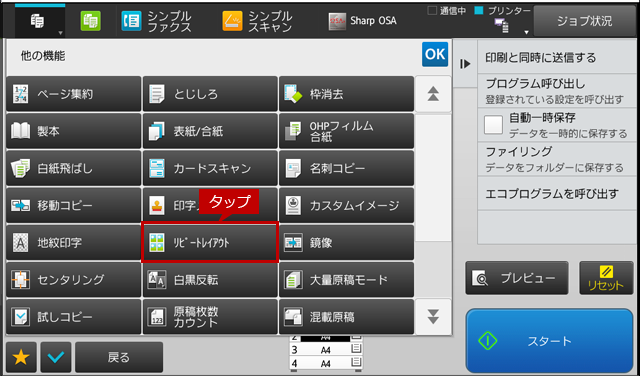Confirm with the blue OK button
Screen dimensions: 640x376
435,54
